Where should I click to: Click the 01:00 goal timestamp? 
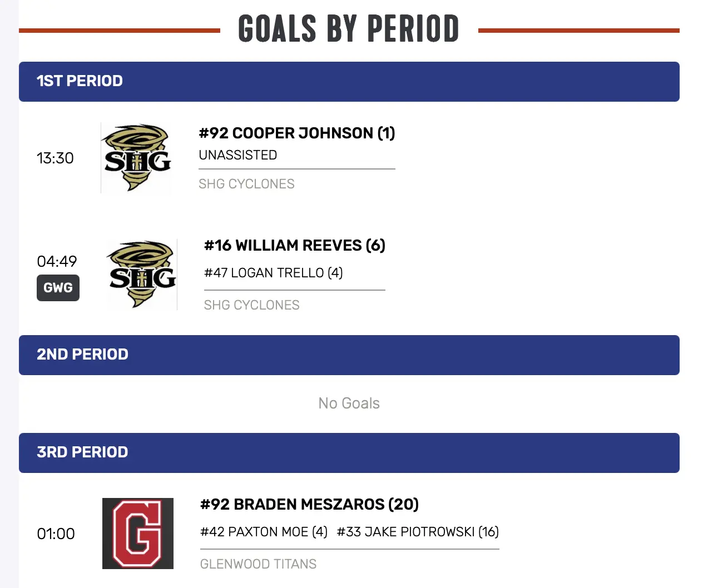[56, 534]
